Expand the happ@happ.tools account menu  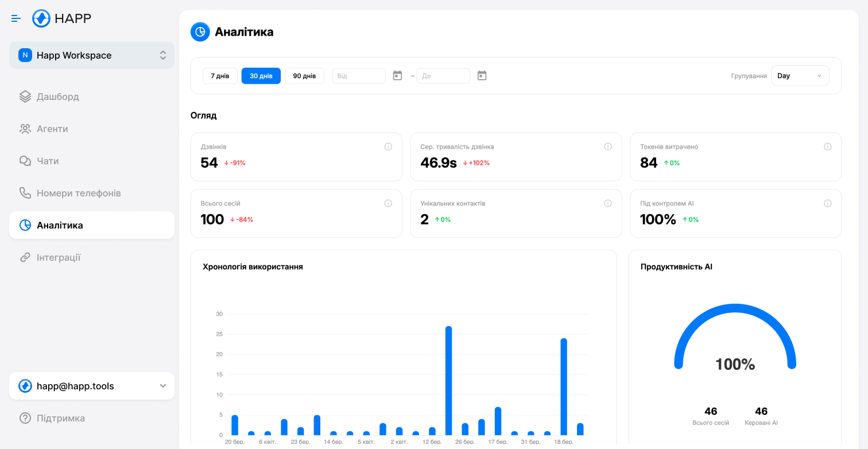point(92,386)
